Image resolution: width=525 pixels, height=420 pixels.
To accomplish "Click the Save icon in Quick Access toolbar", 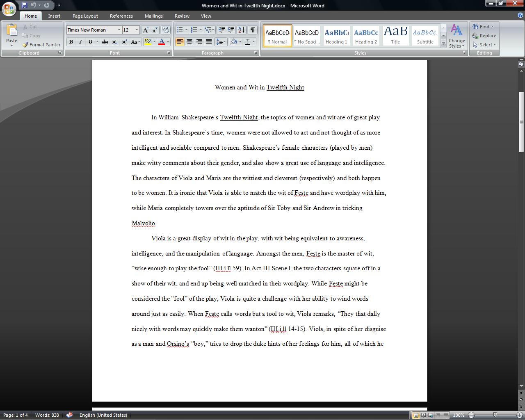I will [x=25, y=5].
